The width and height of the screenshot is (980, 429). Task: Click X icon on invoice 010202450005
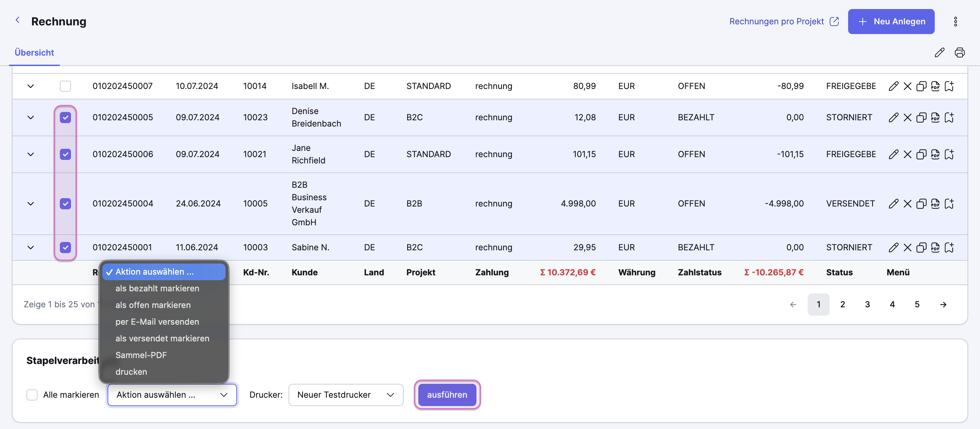pyautogui.click(x=907, y=118)
